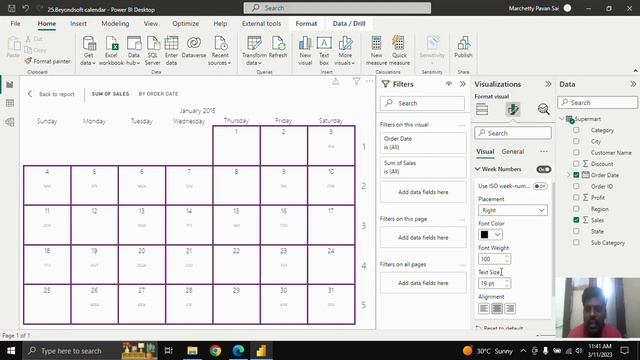Click Transform data icon
This screenshot has height=360, width=640.
pyautogui.click(x=254, y=51)
